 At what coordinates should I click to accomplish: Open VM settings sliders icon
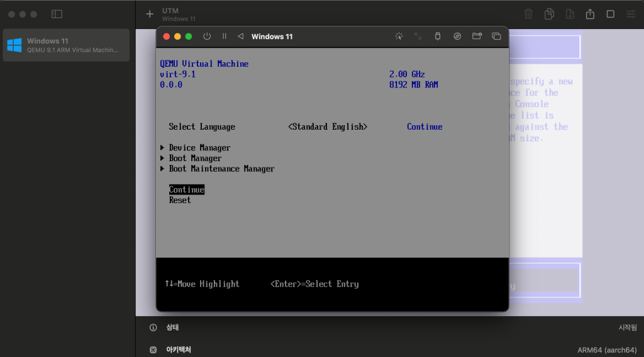[x=631, y=14]
